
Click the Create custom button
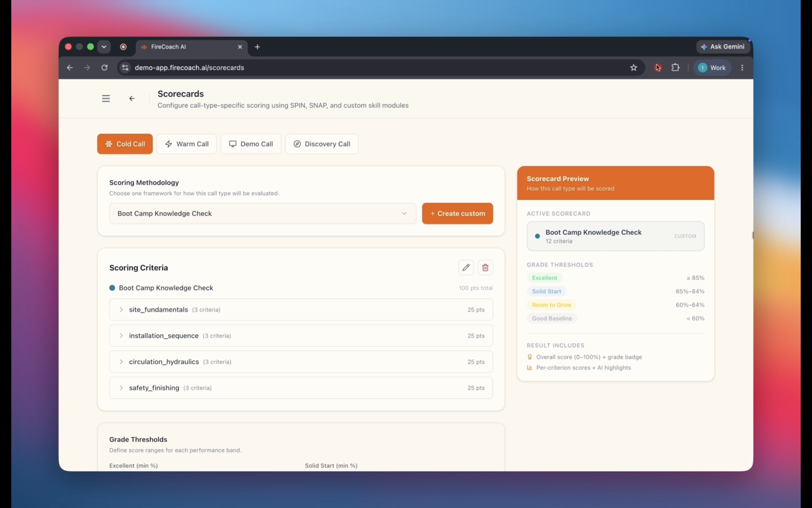(457, 213)
